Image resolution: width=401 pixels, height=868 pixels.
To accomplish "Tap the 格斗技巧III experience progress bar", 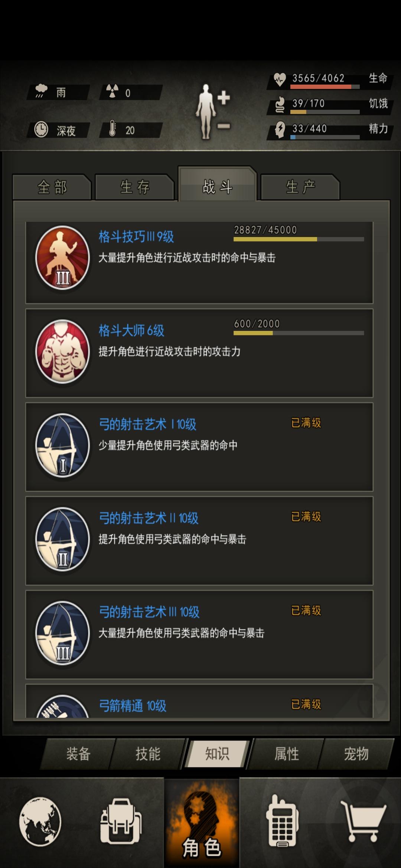I will tap(299, 239).
